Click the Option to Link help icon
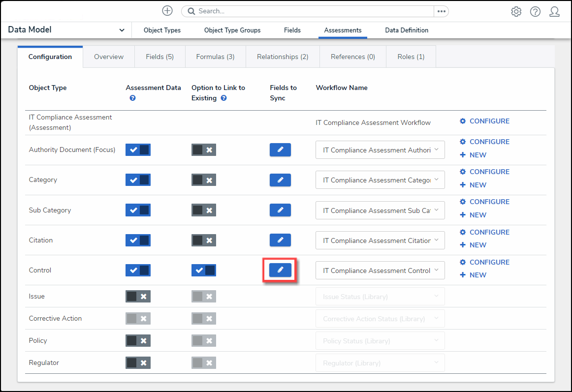 click(223, 98)
